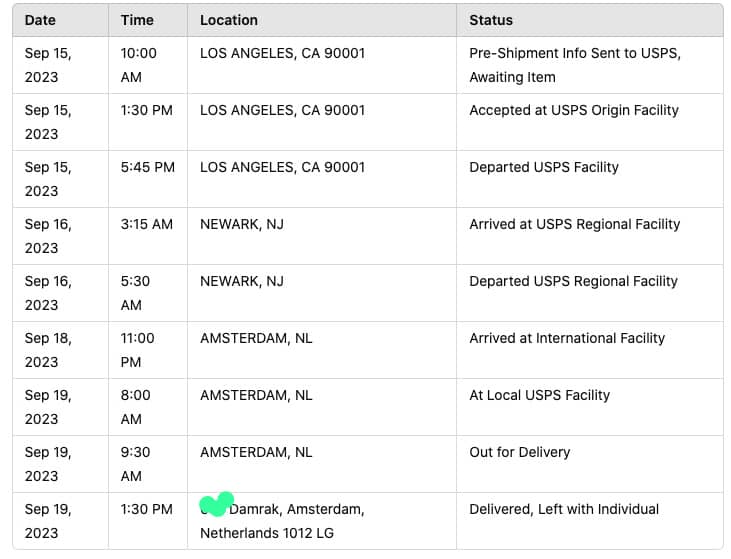This screenshot has width=731, height=559.
Task: Select the 'At Local USPS Facility' status
Action: click(539, 395)
